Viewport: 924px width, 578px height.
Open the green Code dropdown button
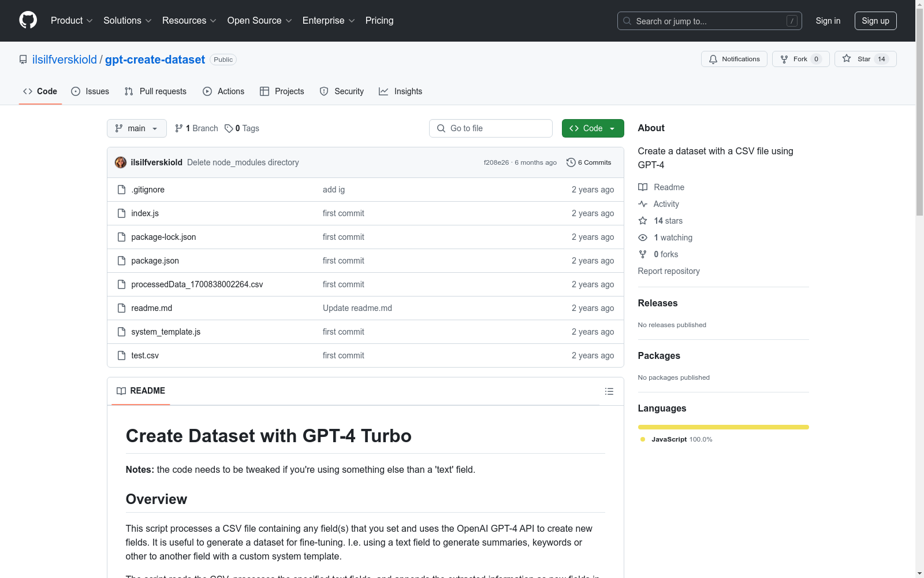point(593,128)
